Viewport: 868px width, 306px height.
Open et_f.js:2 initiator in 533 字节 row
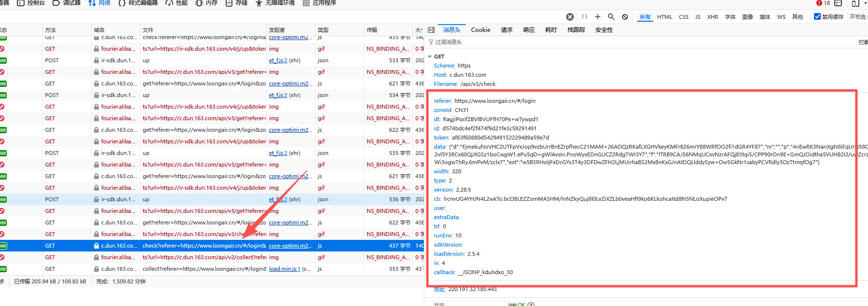coord(278,60)
